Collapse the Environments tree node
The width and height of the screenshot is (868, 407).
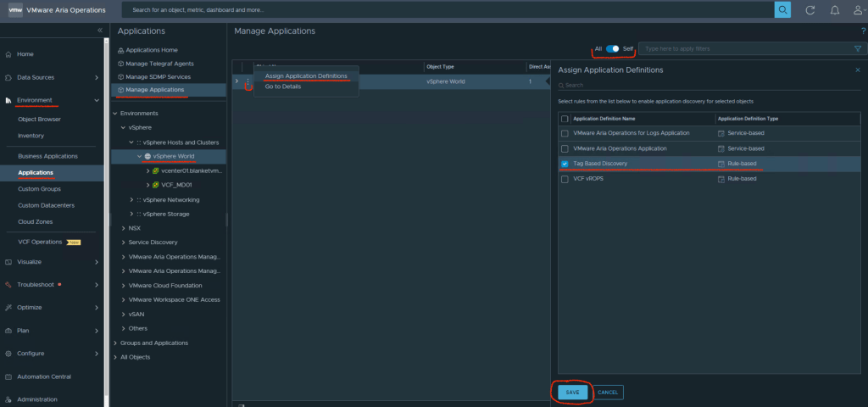pos(115,114)
